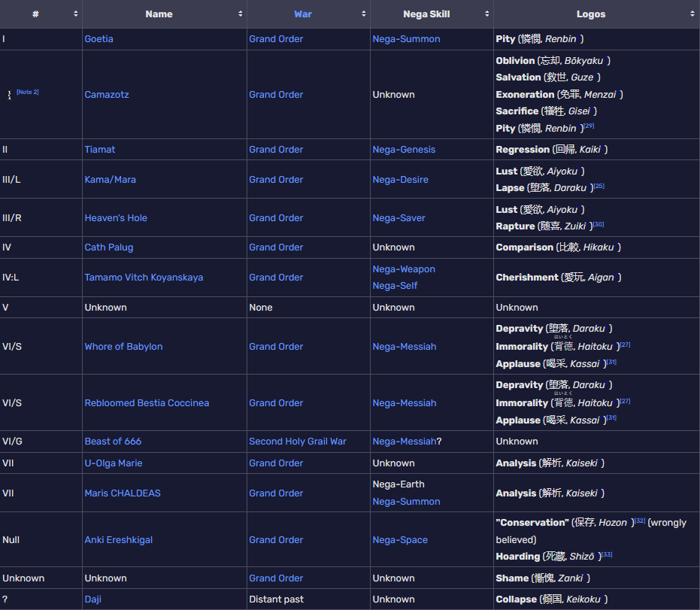Click citation 31 in Rebloomed Bestia Coccinea row
Screen dimensions: 700x610
pyautogui.click(x=611, y=417)
